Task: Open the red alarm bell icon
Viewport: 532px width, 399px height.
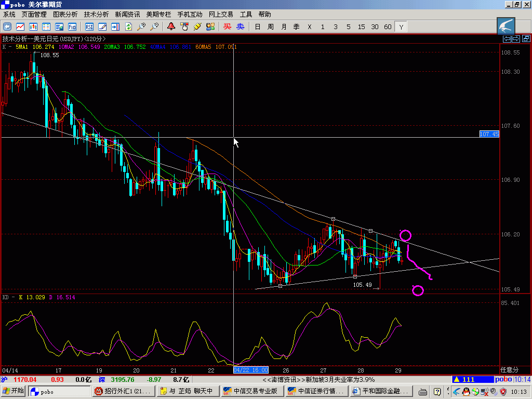Action: click(171, 27)
